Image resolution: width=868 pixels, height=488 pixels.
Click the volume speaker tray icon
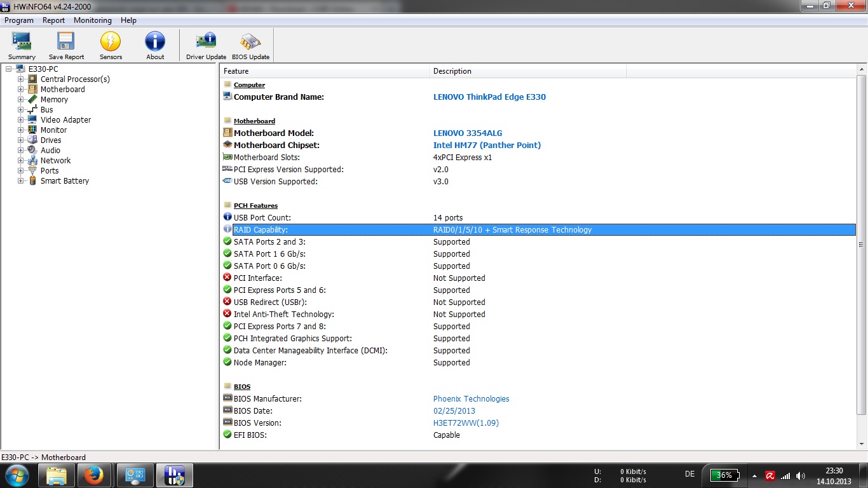tap(801, 475)
